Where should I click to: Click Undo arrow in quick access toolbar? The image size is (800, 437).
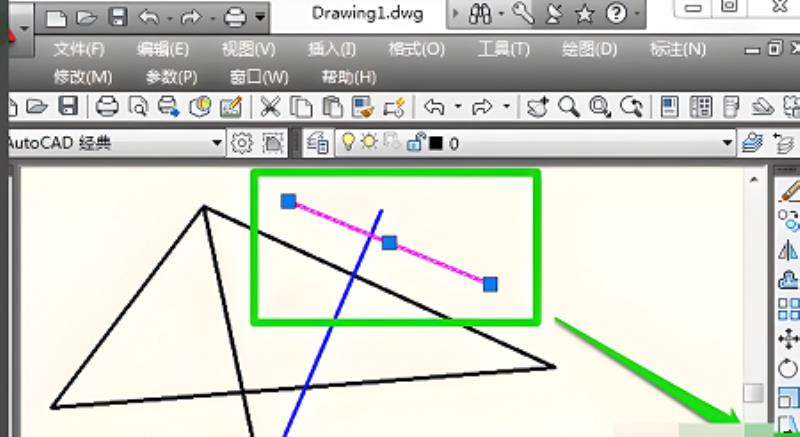(149, 18)
